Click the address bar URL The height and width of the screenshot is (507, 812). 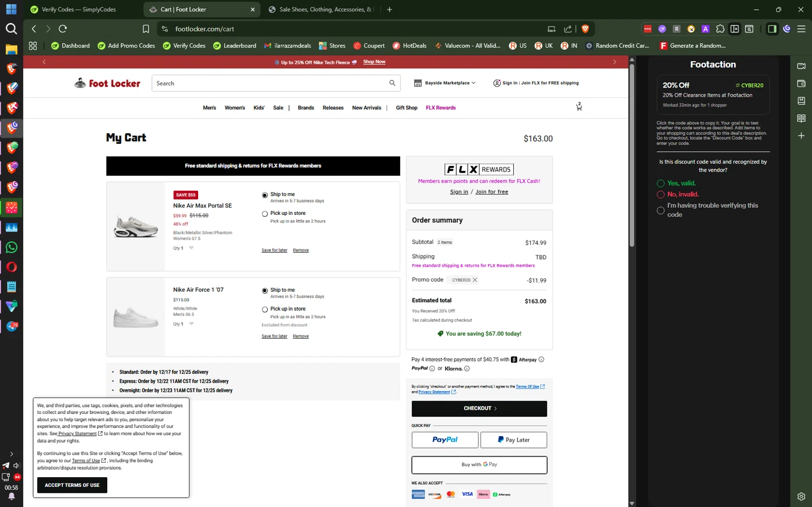pos(205,29)
